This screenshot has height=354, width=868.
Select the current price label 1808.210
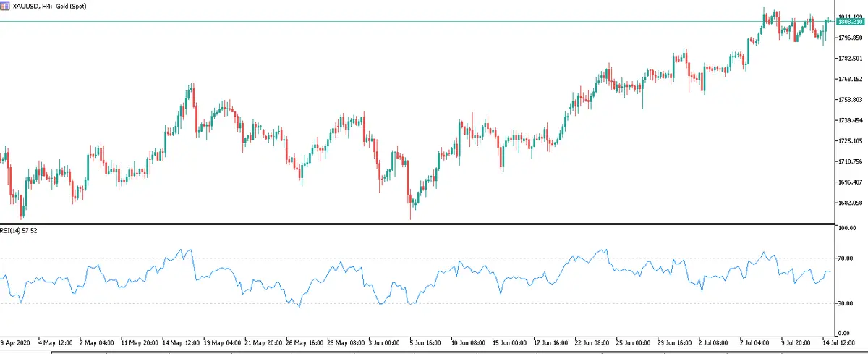point(850,22)
